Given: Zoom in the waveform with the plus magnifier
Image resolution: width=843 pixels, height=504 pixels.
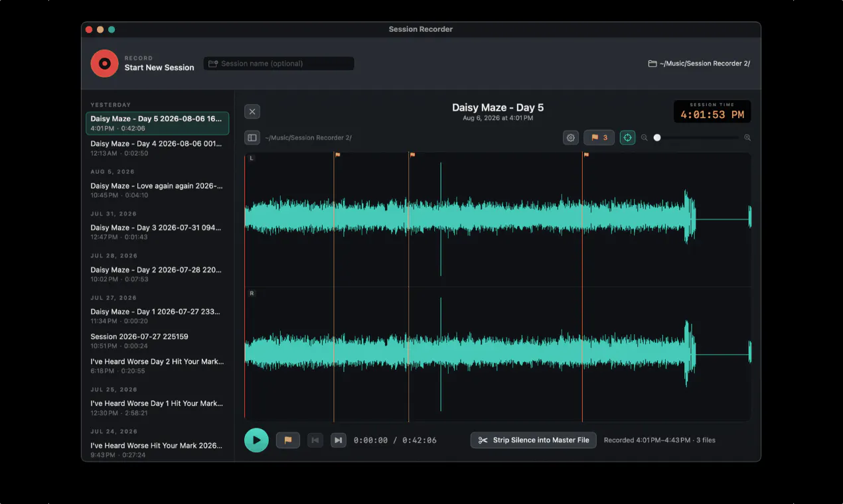Looking at the screenshot, I should coord(747,138).
